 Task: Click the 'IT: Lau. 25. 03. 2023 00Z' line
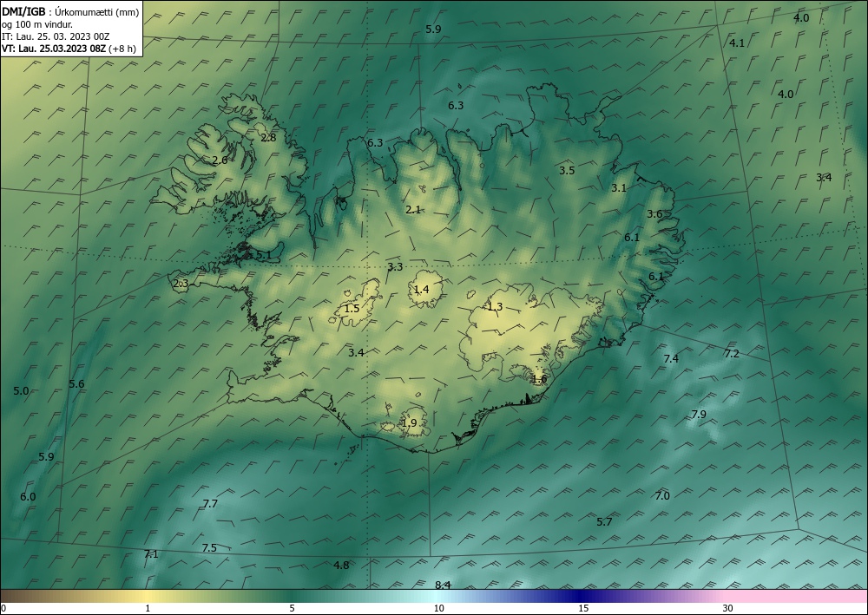tap(56, 36)
